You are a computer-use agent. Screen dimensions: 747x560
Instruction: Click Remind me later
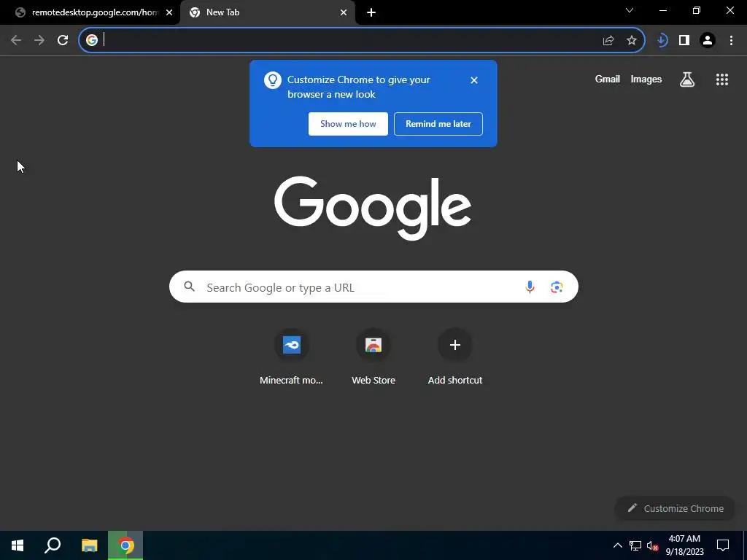[438, 124]
